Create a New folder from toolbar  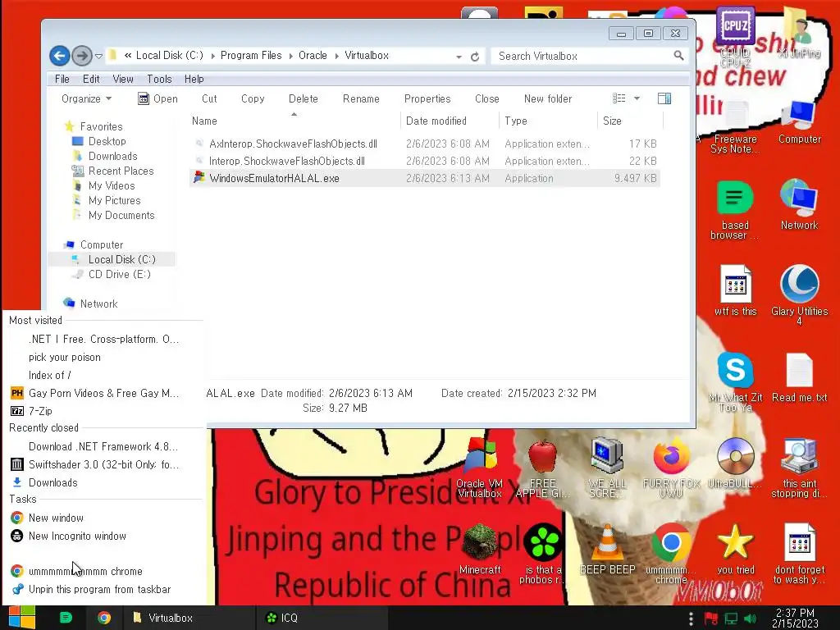[548, 98]
